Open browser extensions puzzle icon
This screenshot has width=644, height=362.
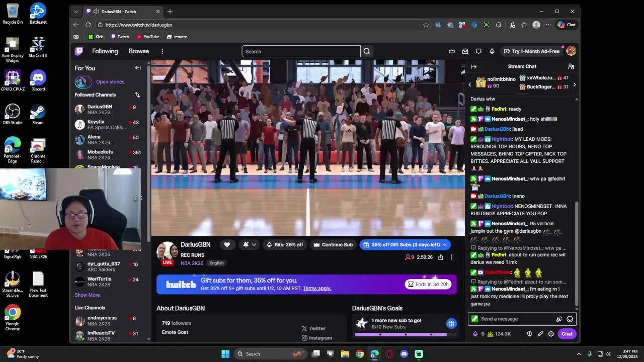point(499,25)
